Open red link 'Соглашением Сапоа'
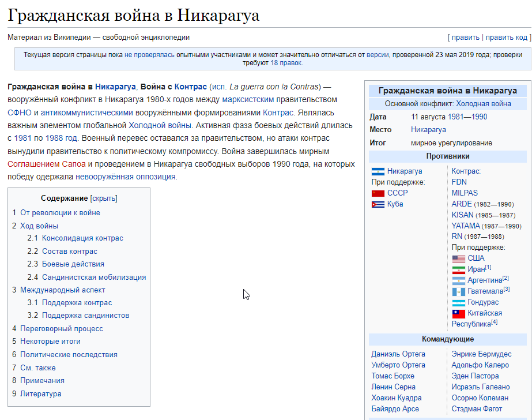The height and width of the screenshot is (420, 532). pos(47,164)
